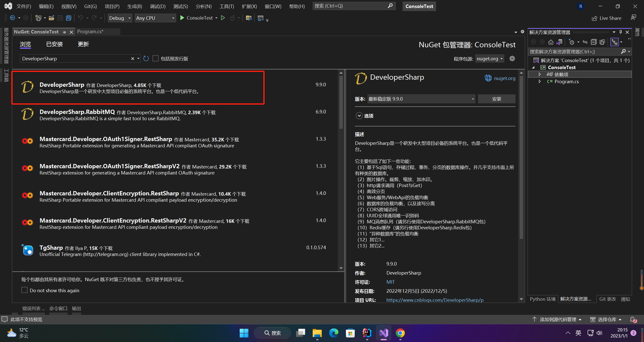Click the 安装 install button
This screenshot has width=644, height=342.
[496, 99]
